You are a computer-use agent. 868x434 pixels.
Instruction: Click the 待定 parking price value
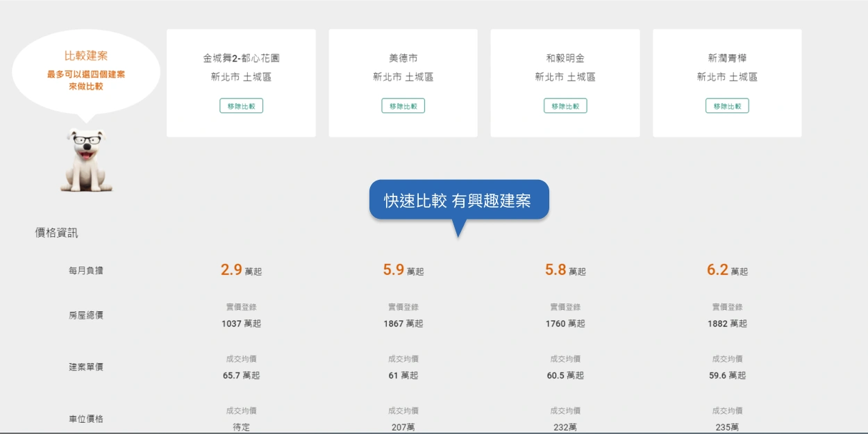tap(241, 427)
